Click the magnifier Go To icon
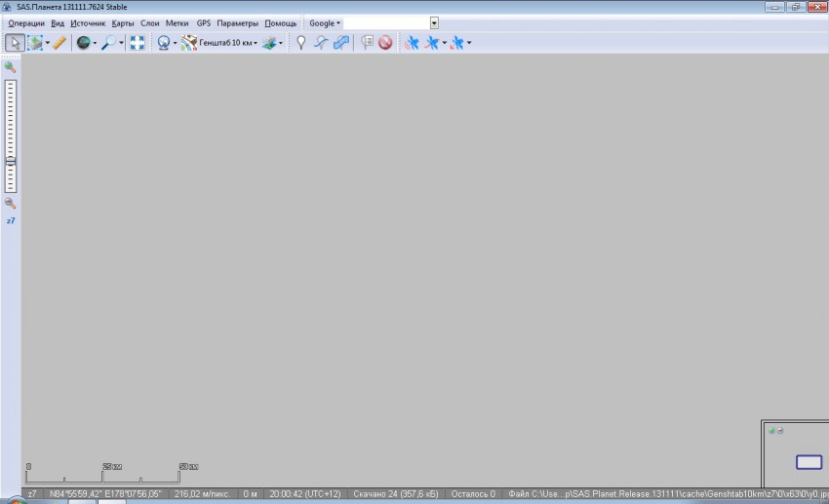Screen dimensions: 829x504 click(108, 43)
